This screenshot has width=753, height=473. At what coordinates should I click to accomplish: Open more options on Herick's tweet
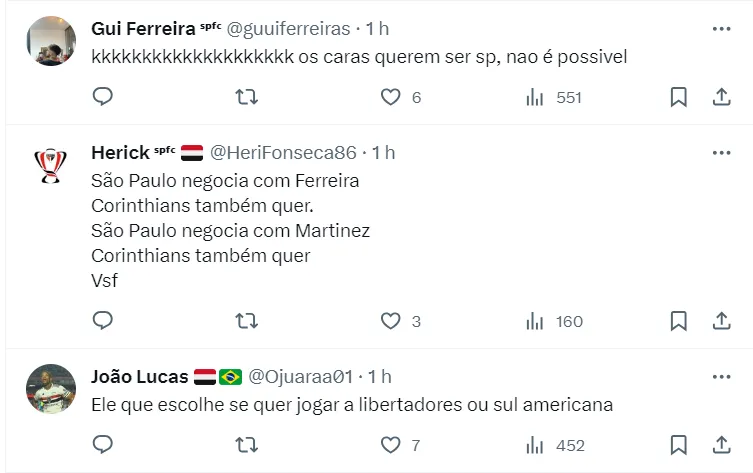coord(721,153)
